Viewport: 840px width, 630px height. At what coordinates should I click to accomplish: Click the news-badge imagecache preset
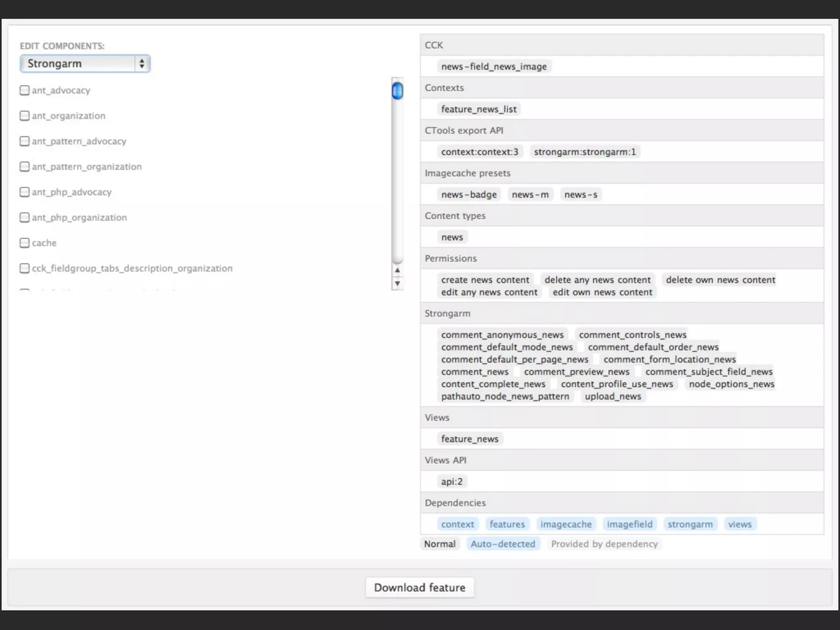pyautogui.click(x=469, y=194)
